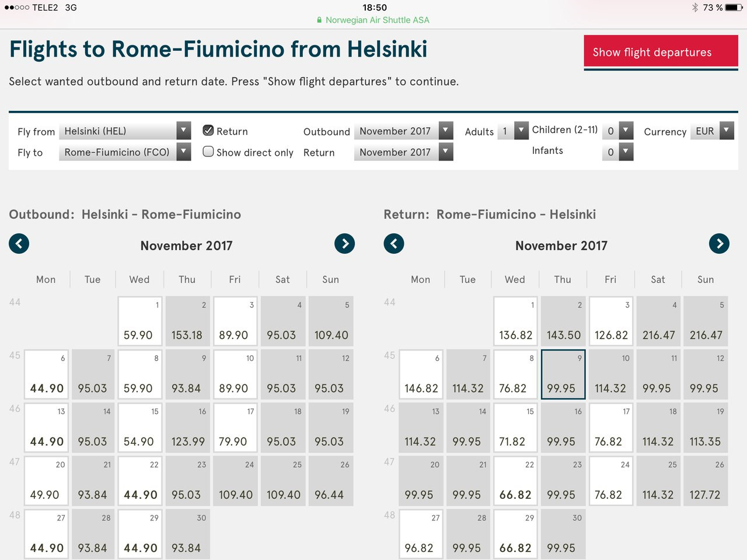Go to next month in Outbound calendar
This screenshot has height=560, width=747.
click(344, 243)
